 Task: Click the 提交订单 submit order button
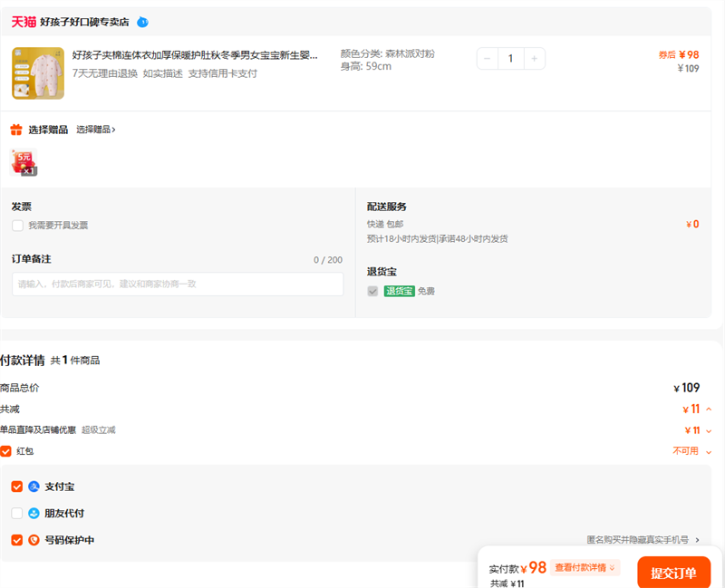(x=673, y=573)
